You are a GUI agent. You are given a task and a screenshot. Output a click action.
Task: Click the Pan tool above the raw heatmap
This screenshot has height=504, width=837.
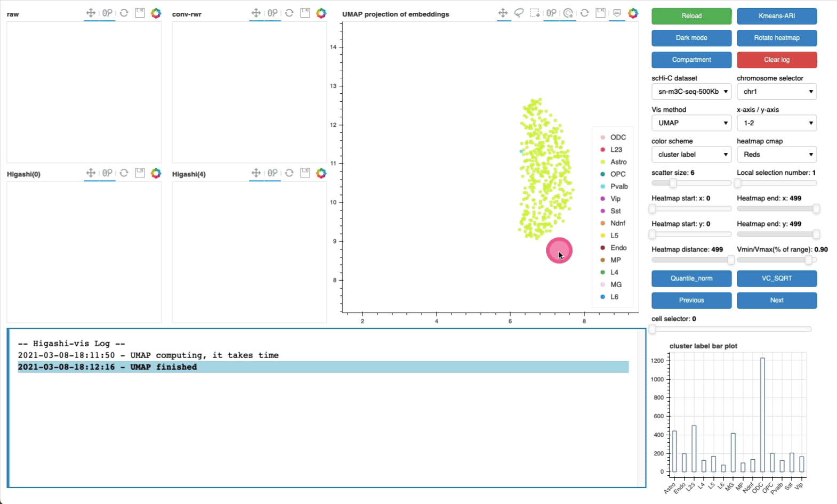91,13
